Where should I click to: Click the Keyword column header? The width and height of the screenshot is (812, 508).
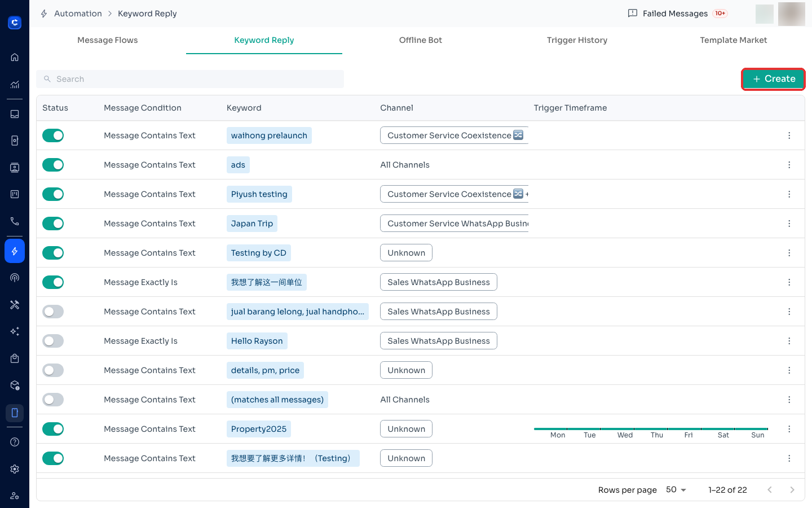click(x=244, y=108)
